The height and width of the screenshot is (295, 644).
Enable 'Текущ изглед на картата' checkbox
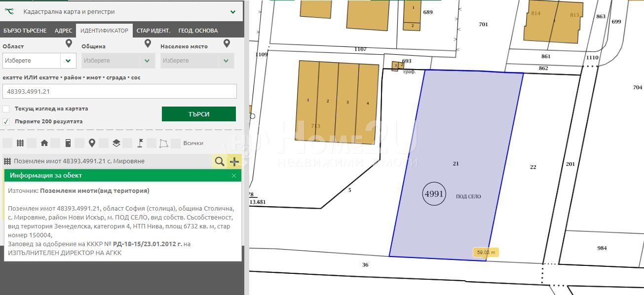coord(6,109)
